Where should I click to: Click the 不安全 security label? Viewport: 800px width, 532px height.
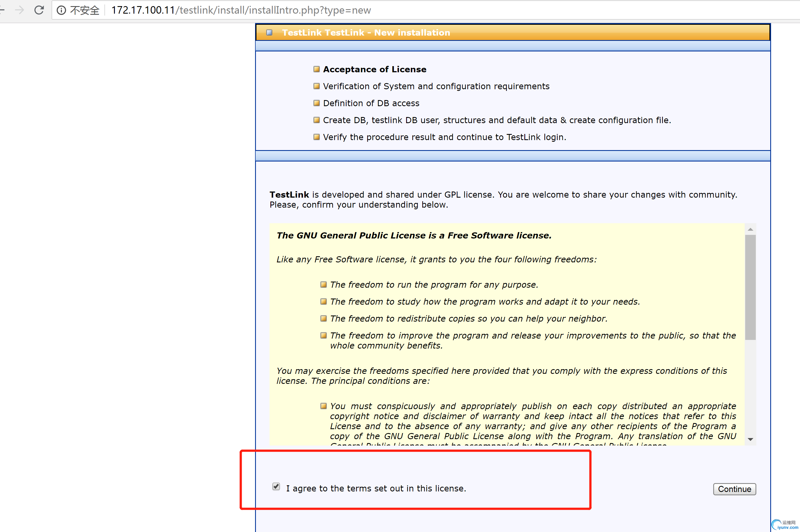click(x=85, y=10)
